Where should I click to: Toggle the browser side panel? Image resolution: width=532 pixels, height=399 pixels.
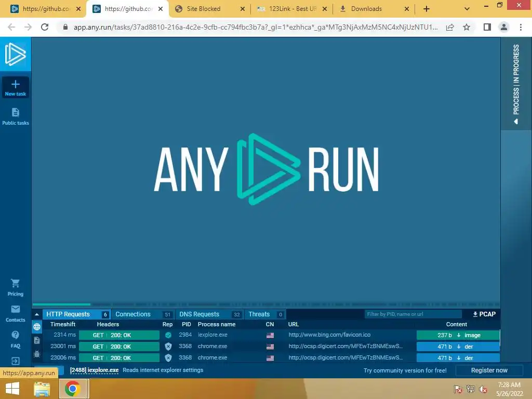487,27
